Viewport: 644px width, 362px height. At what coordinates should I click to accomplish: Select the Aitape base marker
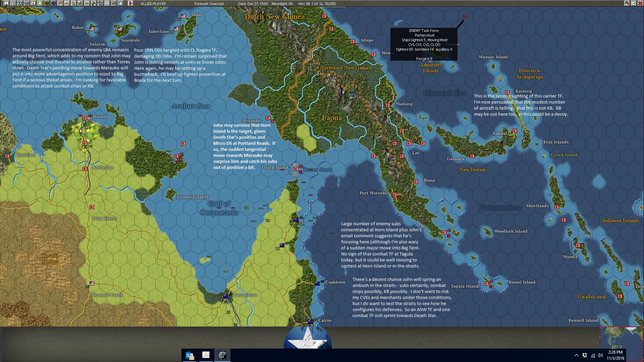point(353,42)
